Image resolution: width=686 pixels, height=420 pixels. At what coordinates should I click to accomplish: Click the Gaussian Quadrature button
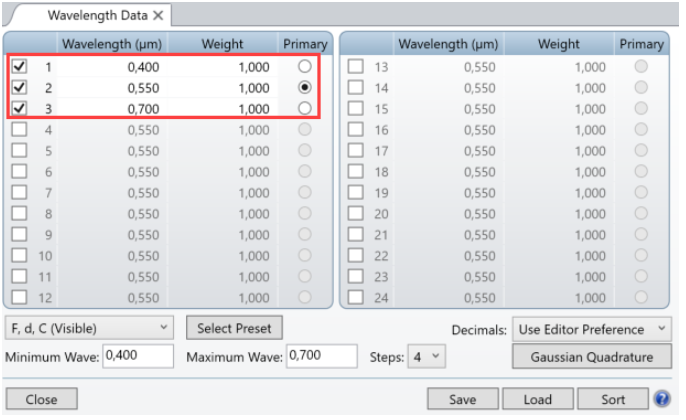coord(592,356)
